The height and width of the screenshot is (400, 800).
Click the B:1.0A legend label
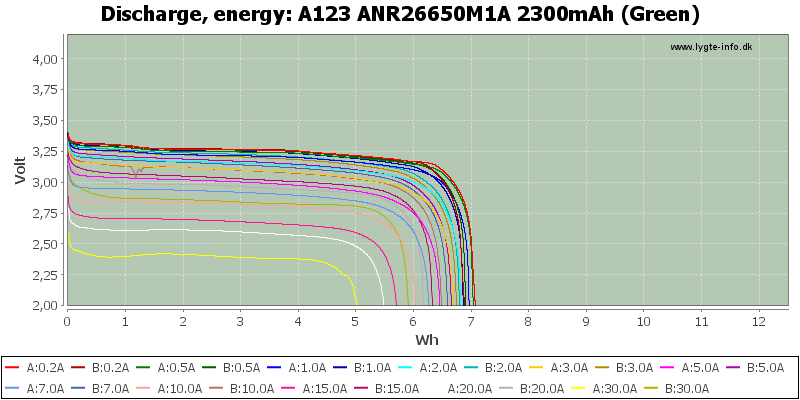(x=373, y=367)
